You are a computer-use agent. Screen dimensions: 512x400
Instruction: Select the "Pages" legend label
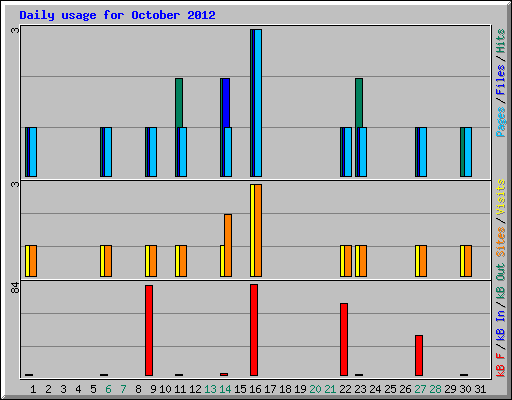(x=501, y=122)
